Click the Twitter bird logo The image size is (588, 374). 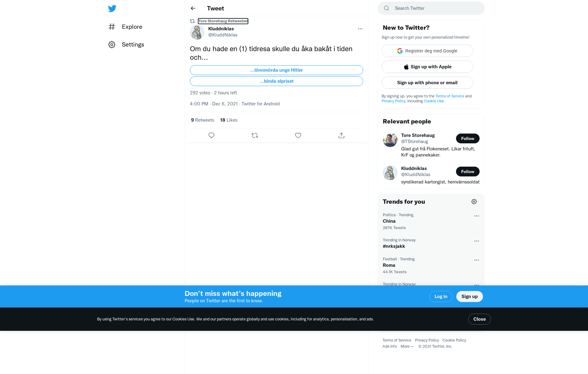pos(112,8)
